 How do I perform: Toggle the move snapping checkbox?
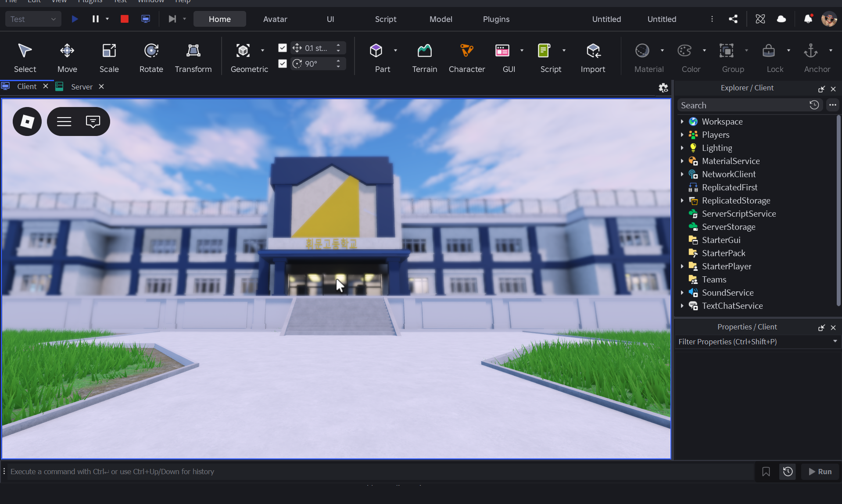(x=283, y=48)
